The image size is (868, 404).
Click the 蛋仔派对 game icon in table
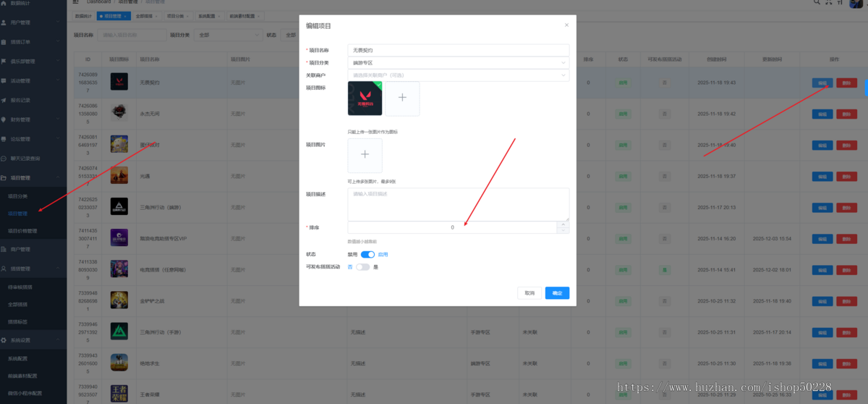119,144
